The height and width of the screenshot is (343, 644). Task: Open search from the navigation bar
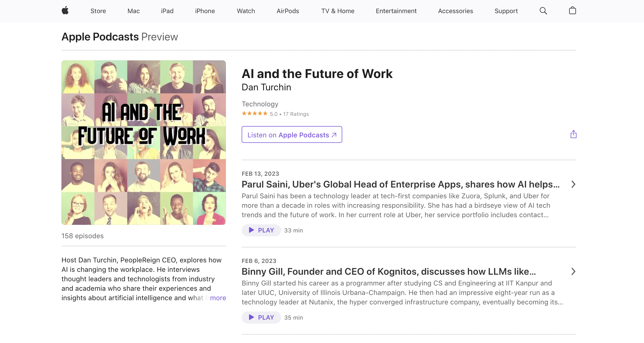click(x=543, y=11)
